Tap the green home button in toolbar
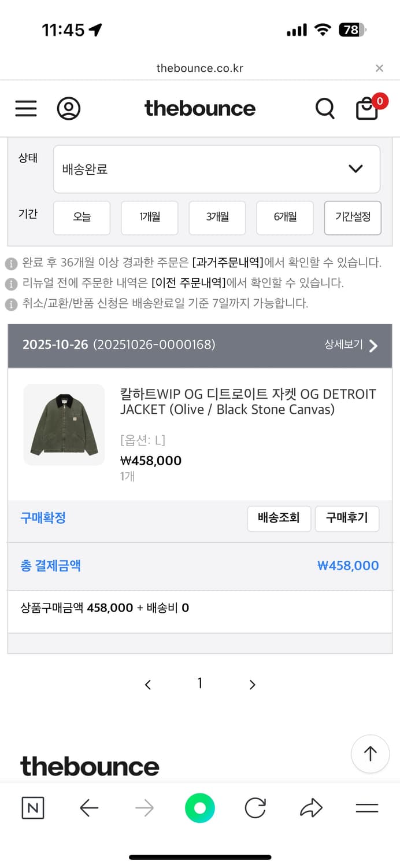The image size is (400, 868). (x=200, y=808)
